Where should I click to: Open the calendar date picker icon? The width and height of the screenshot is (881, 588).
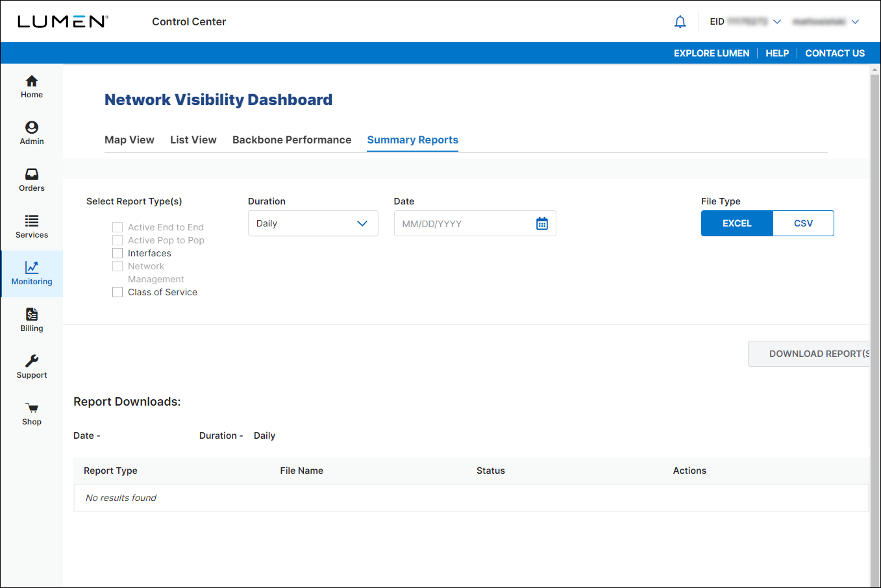click(x=542, y=224)
